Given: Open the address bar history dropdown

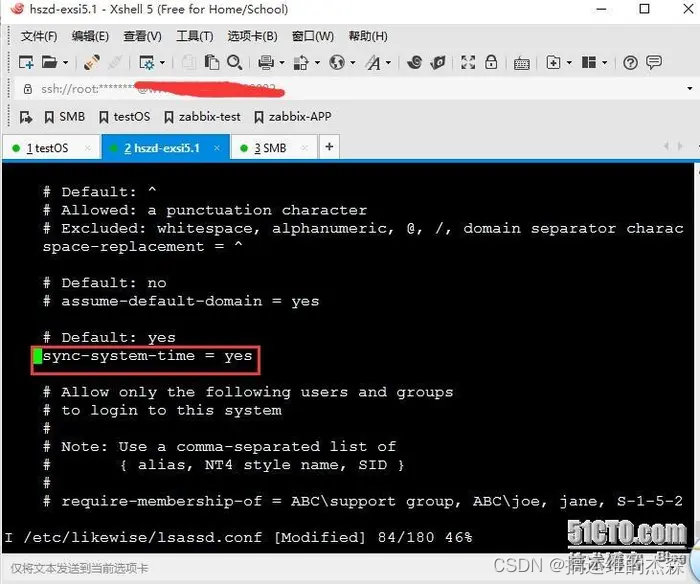Looking at the screenshot, I should [x=690, y=88].
